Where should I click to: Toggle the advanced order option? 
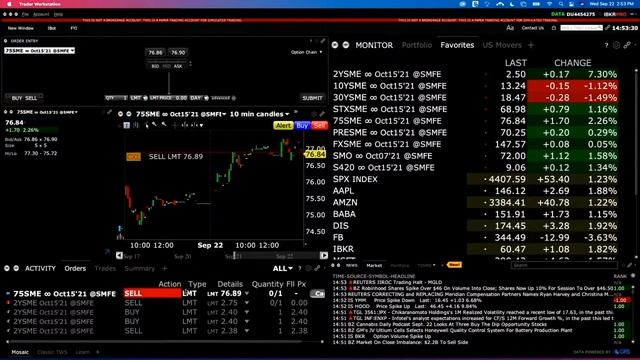(223, 98)
